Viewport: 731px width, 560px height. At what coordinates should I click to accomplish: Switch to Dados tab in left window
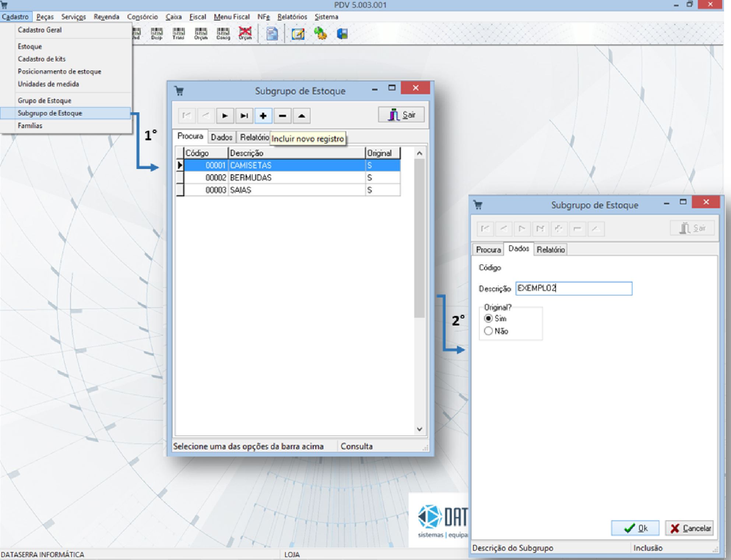tap(221, 137)
